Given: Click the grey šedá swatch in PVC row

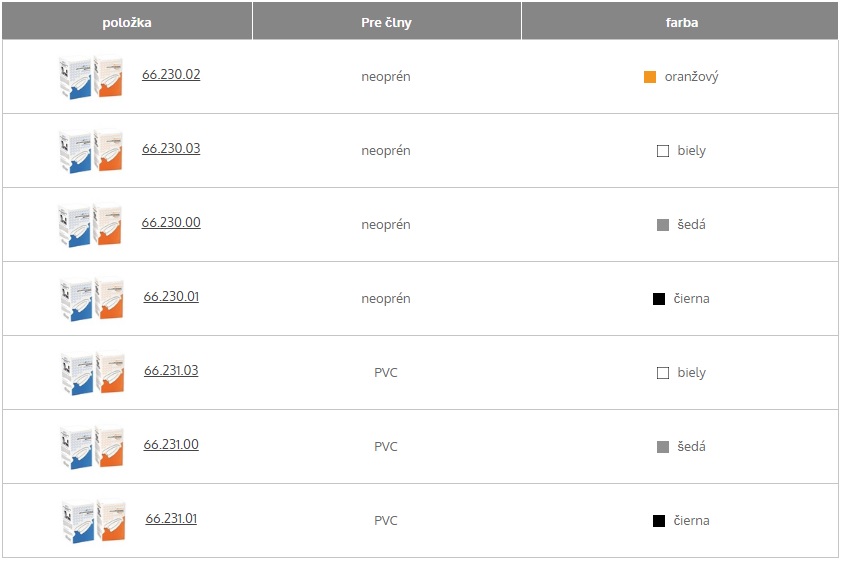Looking at the screenshot, I should [x=663, y=447].
